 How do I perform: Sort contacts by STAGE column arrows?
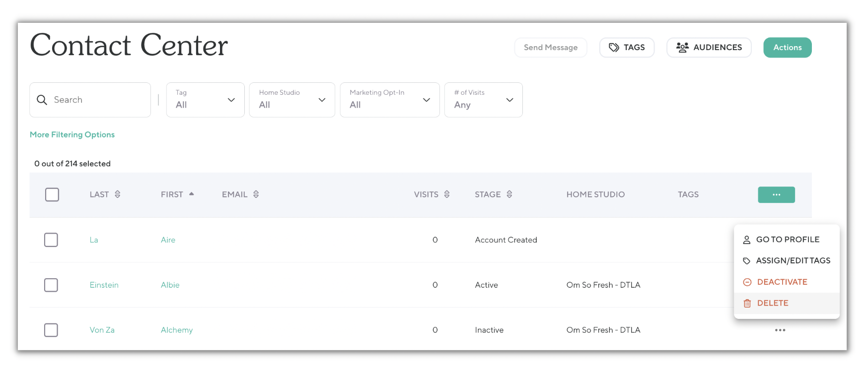tap(509, 194)
